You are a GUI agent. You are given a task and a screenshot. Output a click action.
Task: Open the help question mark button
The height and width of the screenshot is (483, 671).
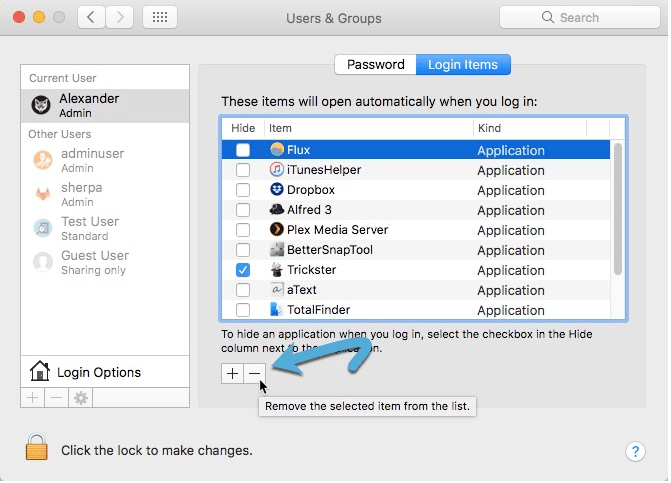pos(635,451)
